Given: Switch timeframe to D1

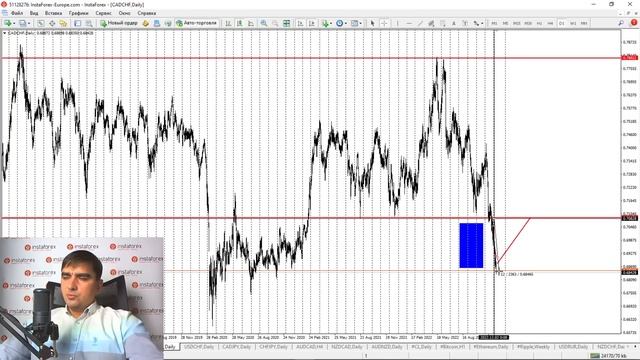Looking at the screenshot, I should (562, 23).
